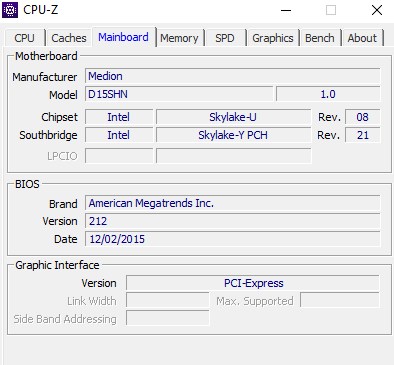The height and width of the screenshot is (365, 394).
Task: Show the About tab
Action: pos(362,38)
